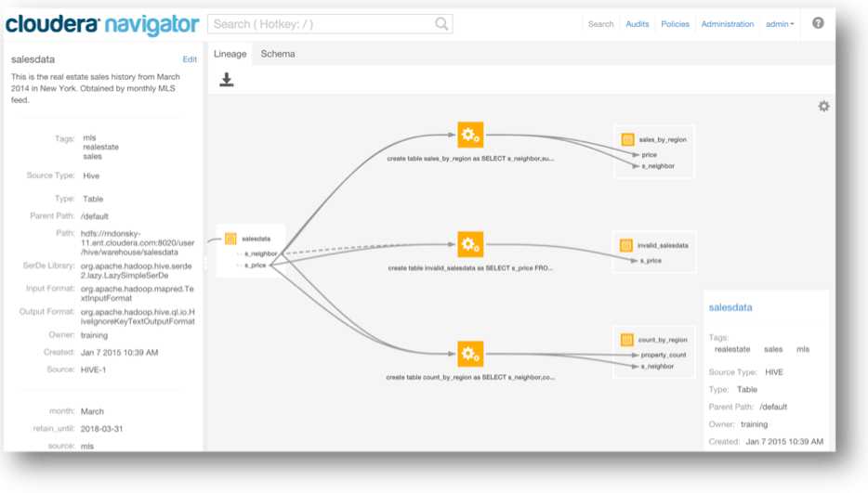Image resolution: width=868 pixels, height=493 pixels.
Task: Focus the Search (Hotkey: /) field
Action: point(330,24)
